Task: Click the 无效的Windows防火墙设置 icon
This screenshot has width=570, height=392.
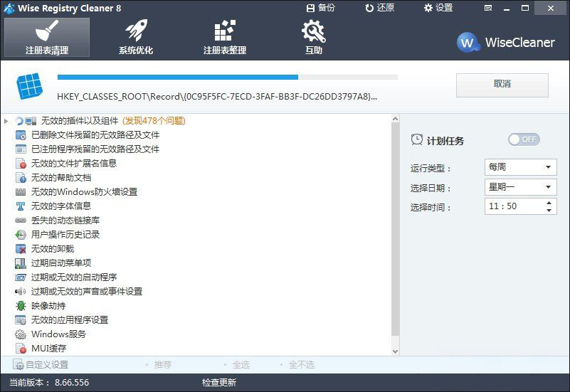Action: [x=21, y=192]
